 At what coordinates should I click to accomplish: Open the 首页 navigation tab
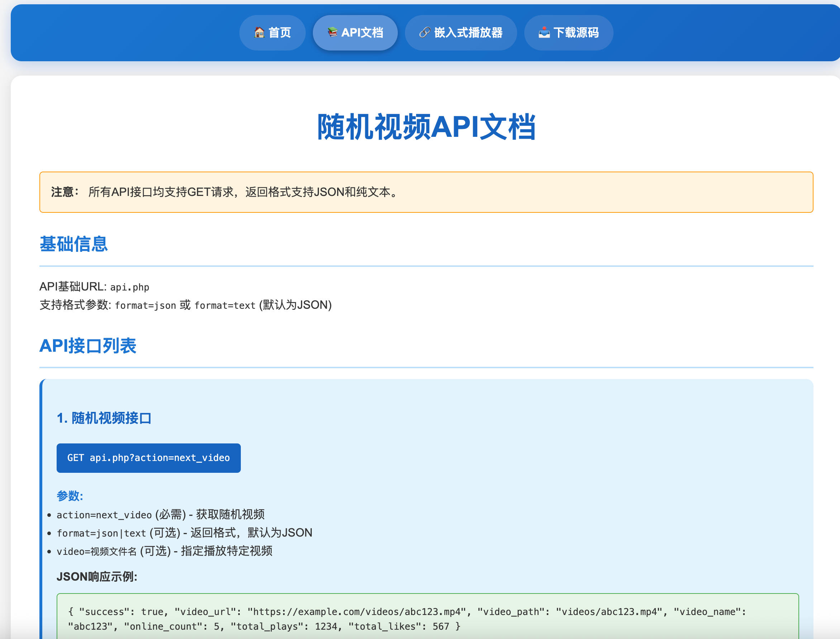click(272, 33)
